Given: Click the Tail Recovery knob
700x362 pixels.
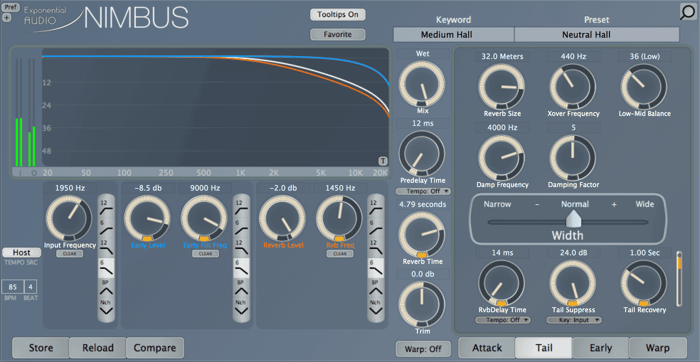Looking at the screenshot, I should click(x=644, y=283).
